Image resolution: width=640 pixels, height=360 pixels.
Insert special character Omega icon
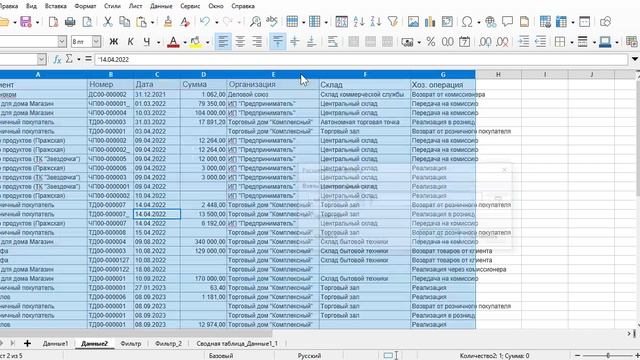point(467,22)
